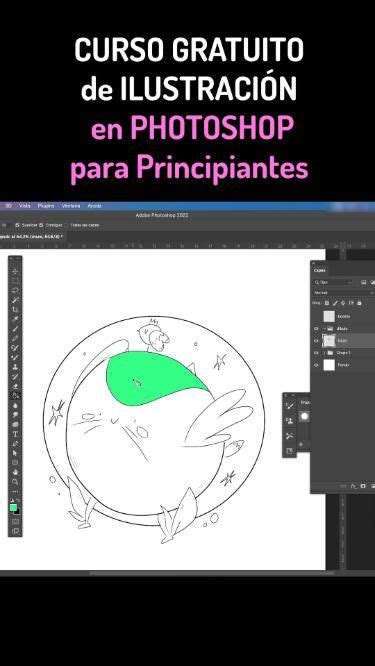Filter layers by pixel layer icon

point(364,282)
